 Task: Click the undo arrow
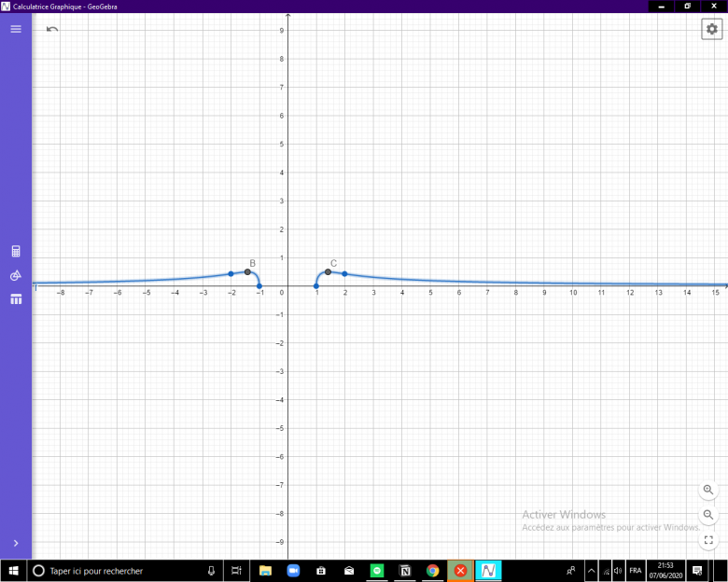[52, 29]
